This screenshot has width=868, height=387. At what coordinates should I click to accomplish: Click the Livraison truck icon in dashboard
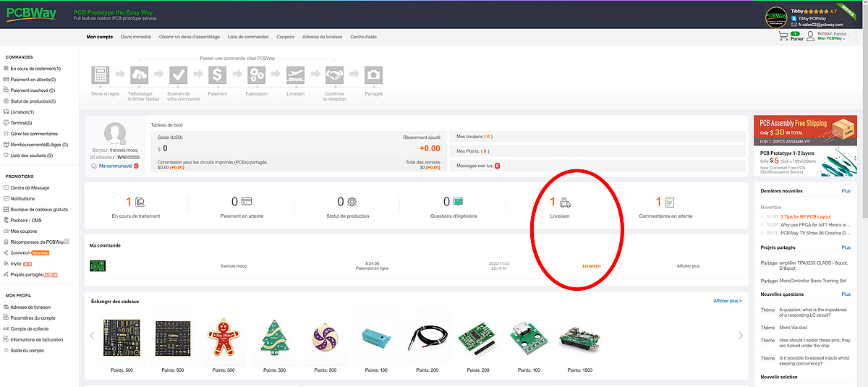coord(564,203)
